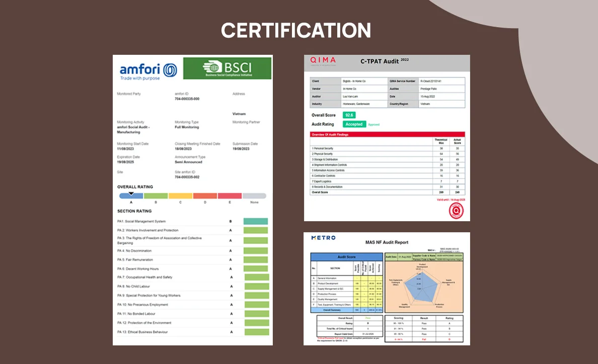Click the Full Monitoring value
Screen dimensions: 598x364
coord(187,127)
